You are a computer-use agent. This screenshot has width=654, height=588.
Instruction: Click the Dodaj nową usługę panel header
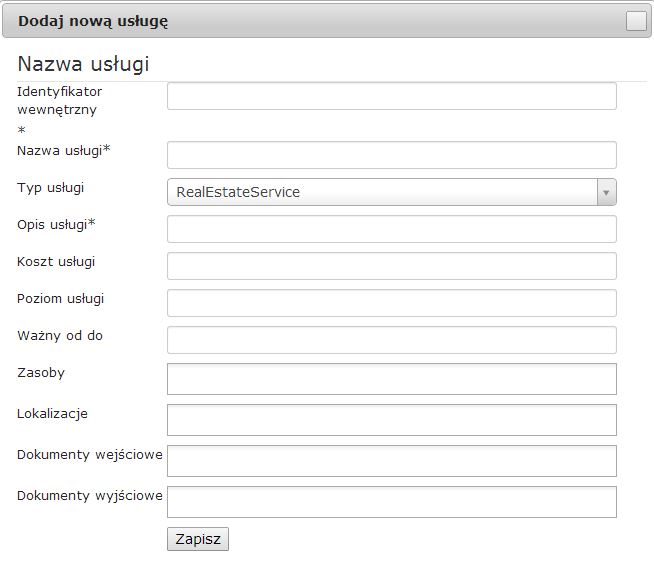click(327, 21)
